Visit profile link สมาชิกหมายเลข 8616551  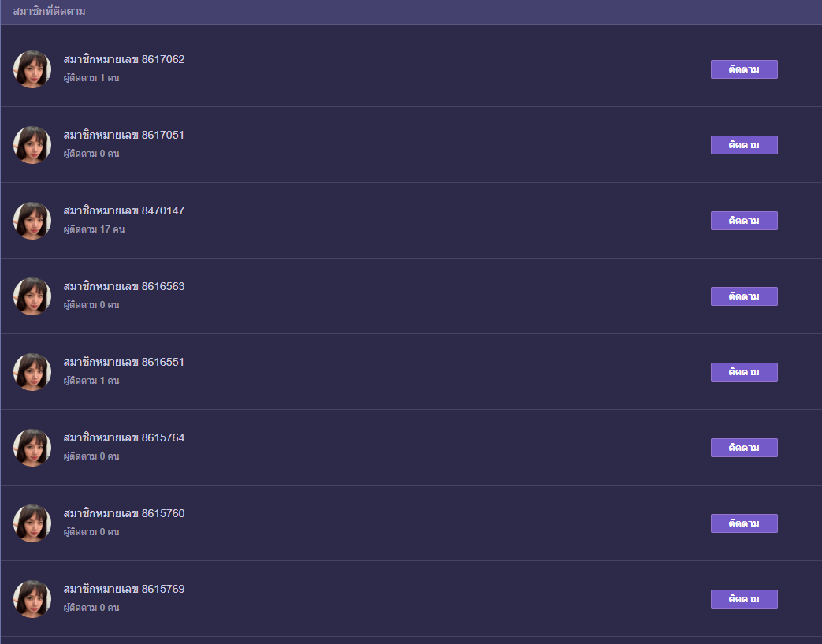point(124,362)
